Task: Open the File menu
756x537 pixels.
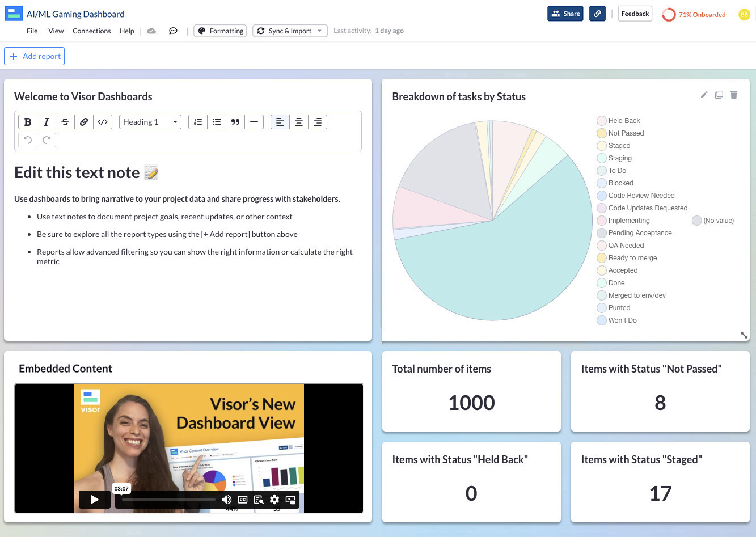Action: tap(32, 31)
